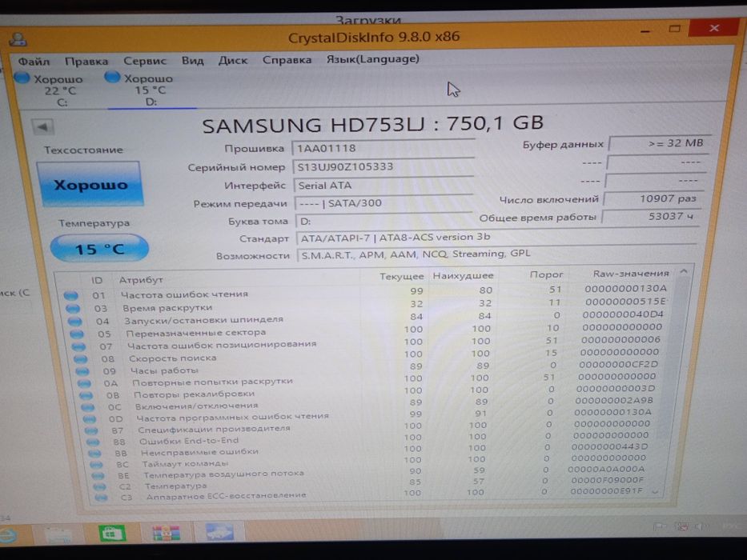Click the status icon for attribute B7
The image size is (747, 560).
click(x=91, y=430)
